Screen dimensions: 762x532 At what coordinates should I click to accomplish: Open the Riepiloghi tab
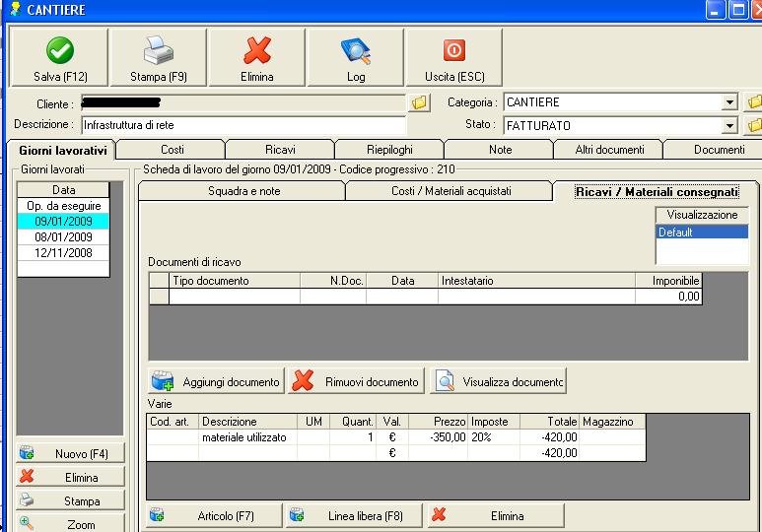(x=389, y=150)
